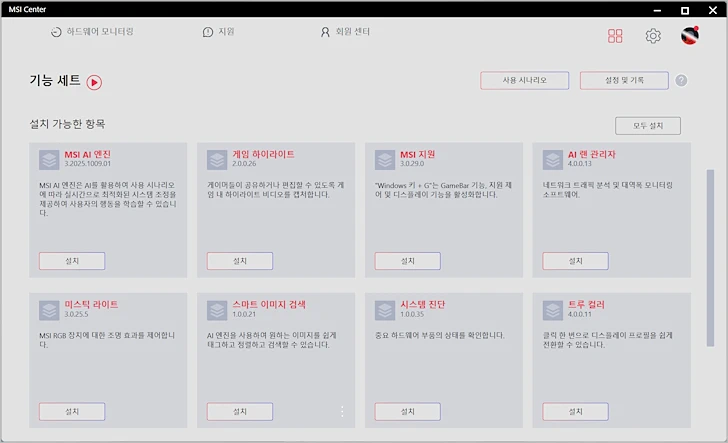Click the 모두 설치 button
Image resolution: width=728 pixels, height=443 pixels.
click(648, 126)
